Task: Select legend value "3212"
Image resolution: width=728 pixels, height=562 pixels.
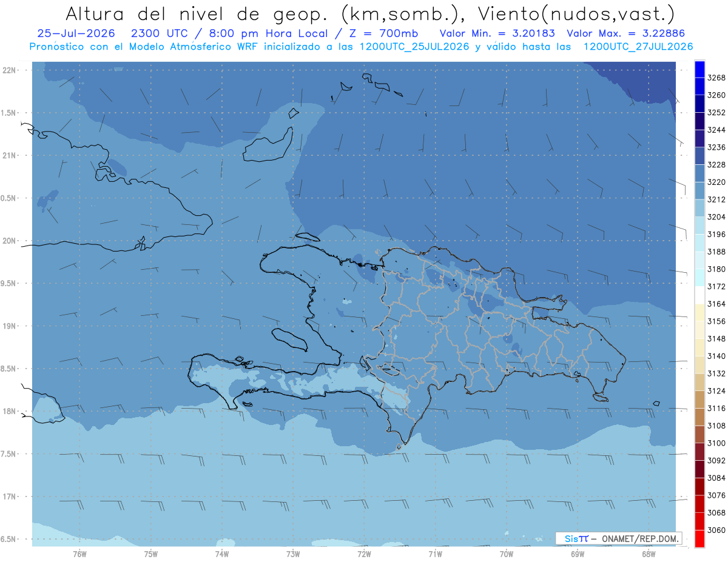Action: point(716,199)
